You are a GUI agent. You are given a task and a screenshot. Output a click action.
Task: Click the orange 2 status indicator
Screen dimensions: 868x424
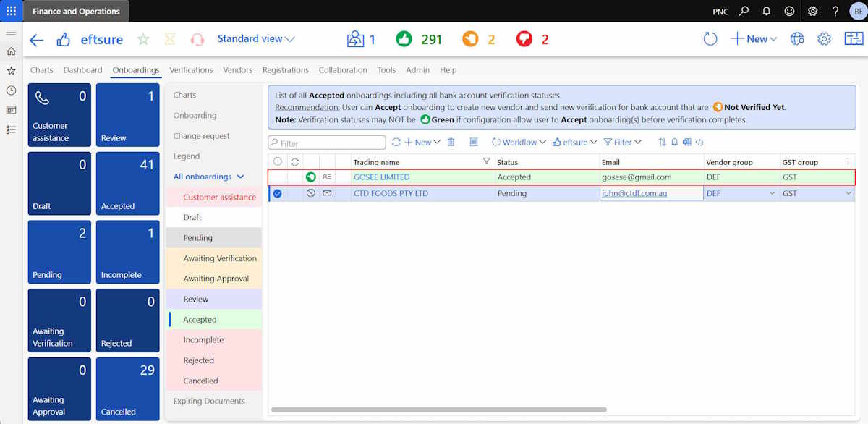coord(479,39)
